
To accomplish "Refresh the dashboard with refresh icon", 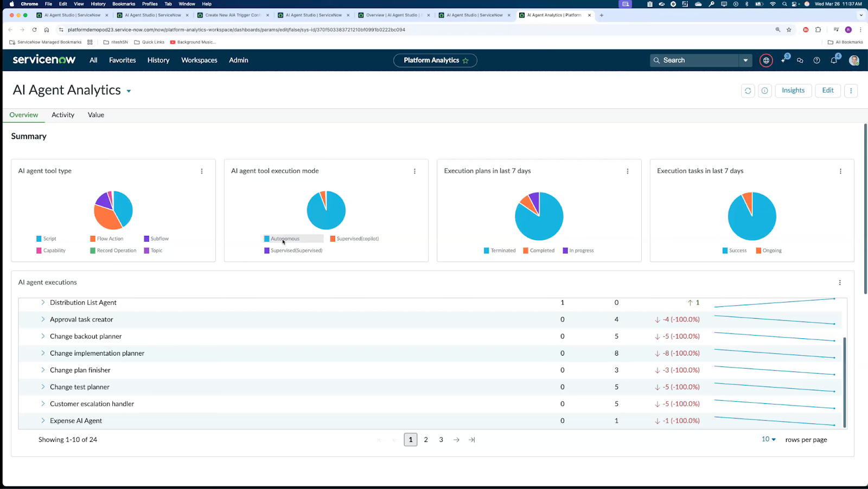I will 748,91.
